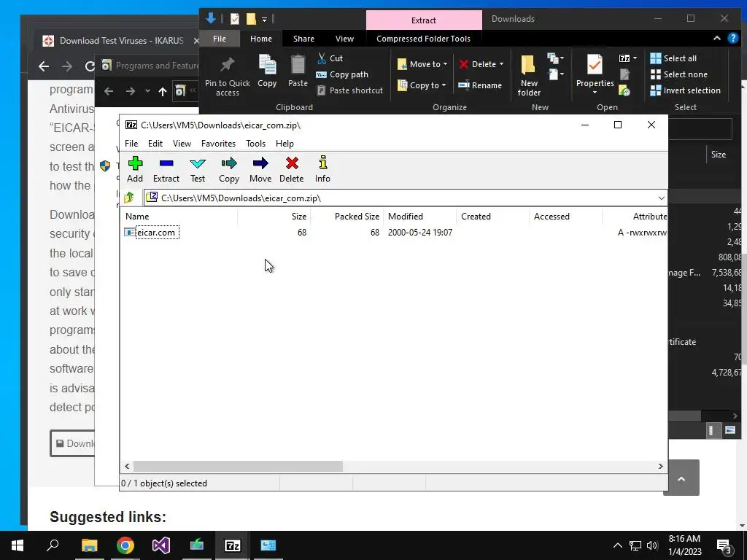Open the Favorites menu in 7-Zip
Screen dimensions: 747x560
[x=218, y=144]
